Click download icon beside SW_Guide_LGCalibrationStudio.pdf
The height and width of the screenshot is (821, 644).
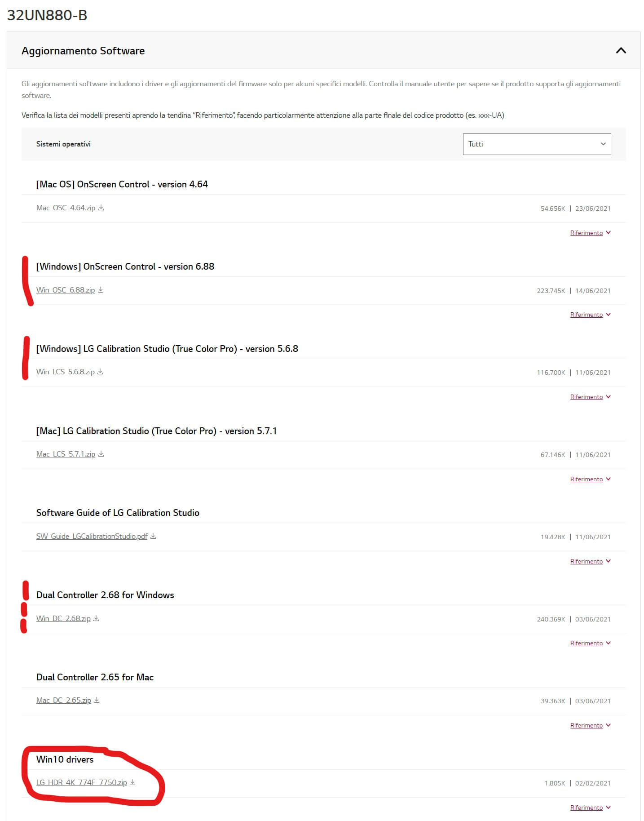(x=153, y=536)
